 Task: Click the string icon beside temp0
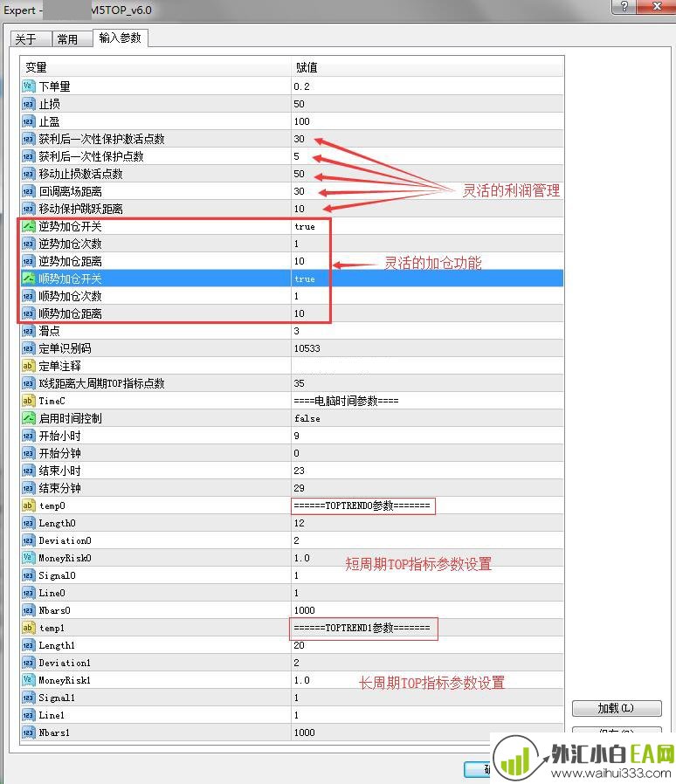click(29, 505)
